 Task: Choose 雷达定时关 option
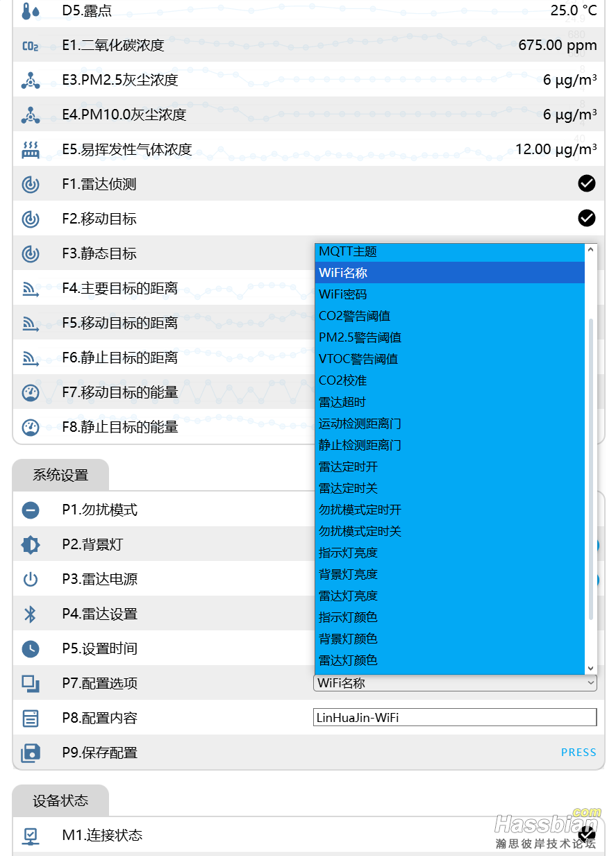pos(450,488)
